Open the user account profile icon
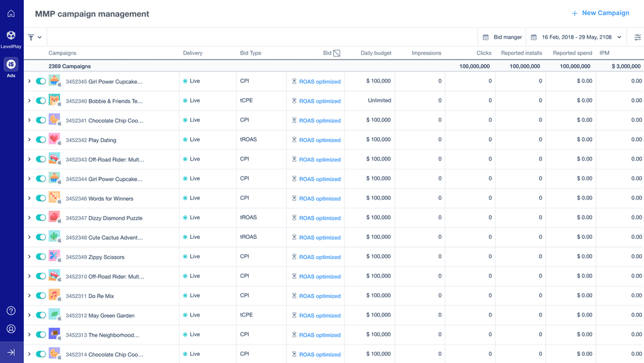Screen dimensions: 644x363 (x=11, y=329)
